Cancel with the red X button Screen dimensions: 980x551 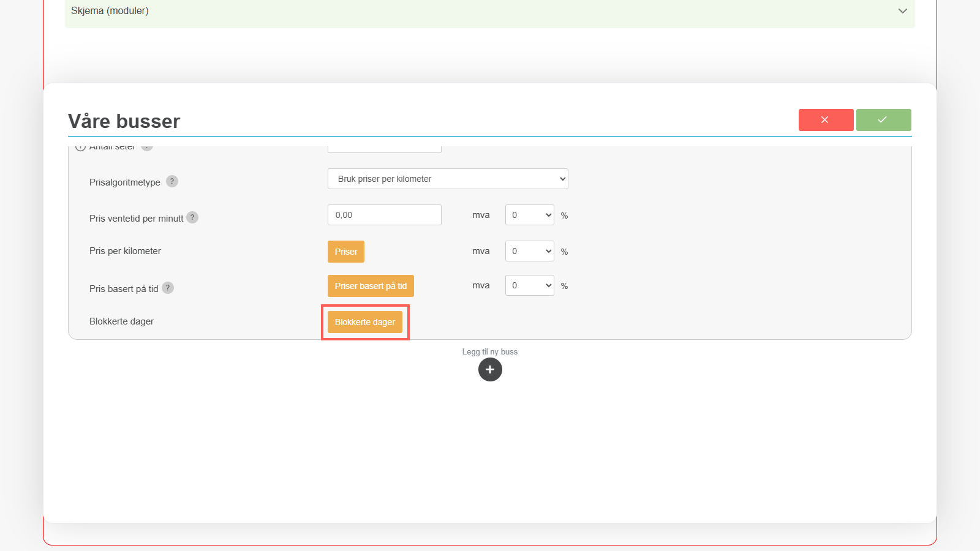pyautogui.click(x=826, y=120)
